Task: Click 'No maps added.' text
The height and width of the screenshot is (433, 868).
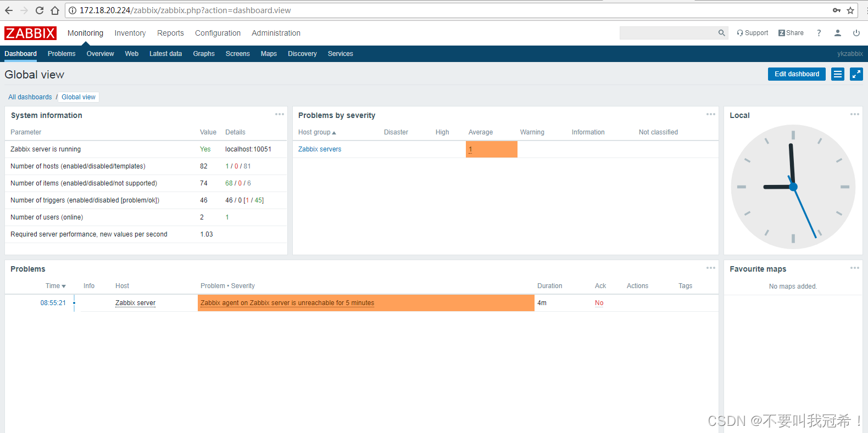Action: (793, 286)
